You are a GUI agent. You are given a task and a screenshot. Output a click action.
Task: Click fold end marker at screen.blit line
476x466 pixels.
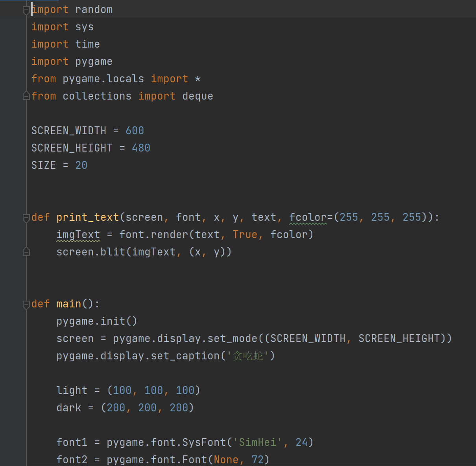pos(26,251)
